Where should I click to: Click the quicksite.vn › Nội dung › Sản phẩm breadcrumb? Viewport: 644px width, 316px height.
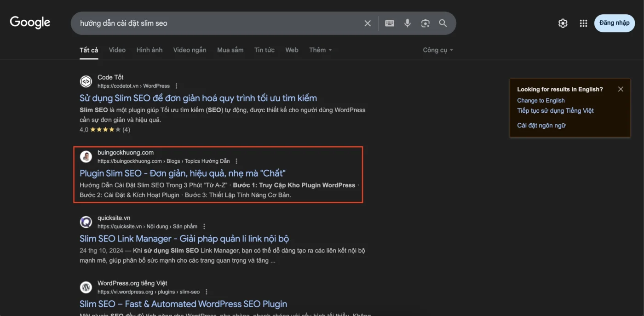(x=147, y=227)
